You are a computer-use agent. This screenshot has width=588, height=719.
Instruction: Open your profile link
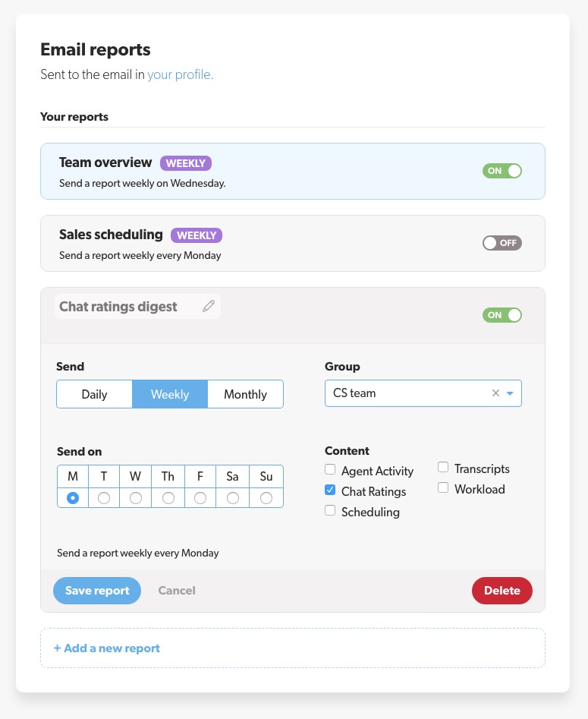[x=179, y=74]
